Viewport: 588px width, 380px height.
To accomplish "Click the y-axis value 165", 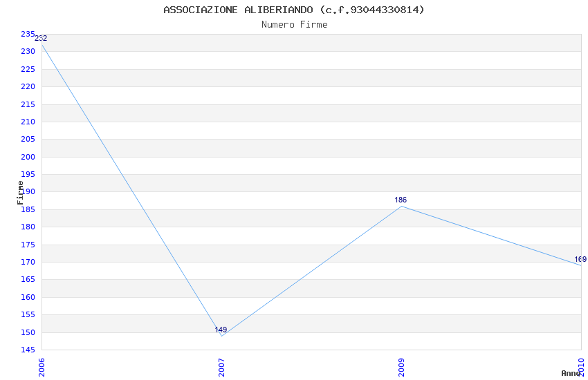I will pos(28,280).
